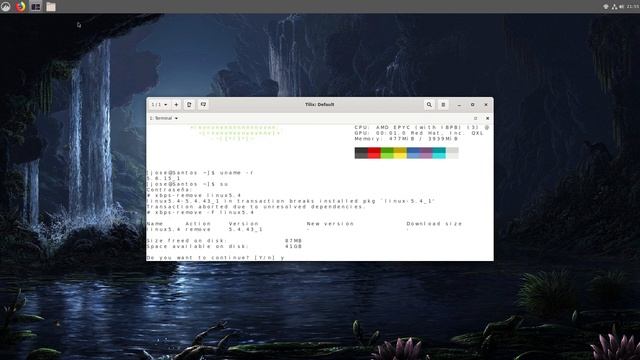Open the file manager folder icon
The image size is (640, 360).
(51, 6)
